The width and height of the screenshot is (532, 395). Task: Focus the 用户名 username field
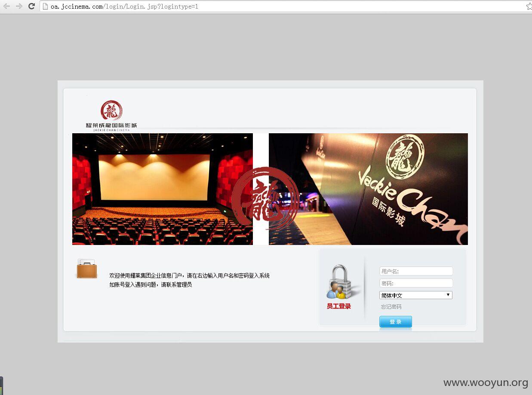[x=416, y=271]
